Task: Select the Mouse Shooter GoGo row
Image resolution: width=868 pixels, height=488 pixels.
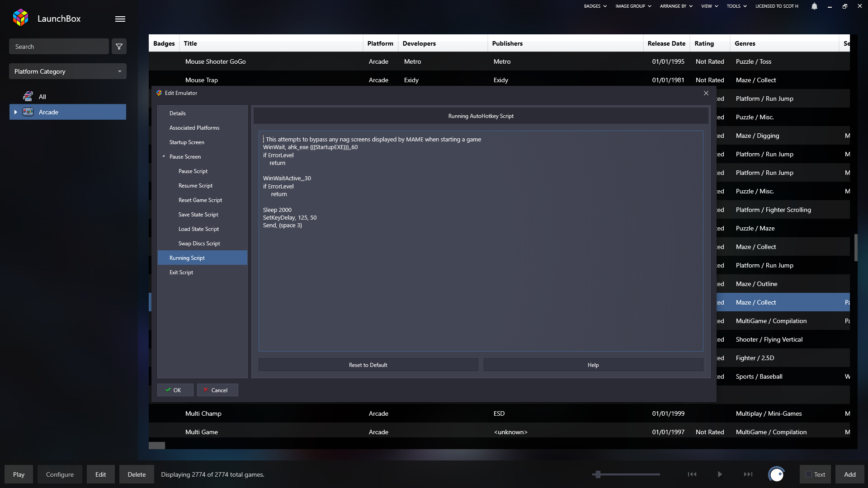Action: (x=499, y=61)
